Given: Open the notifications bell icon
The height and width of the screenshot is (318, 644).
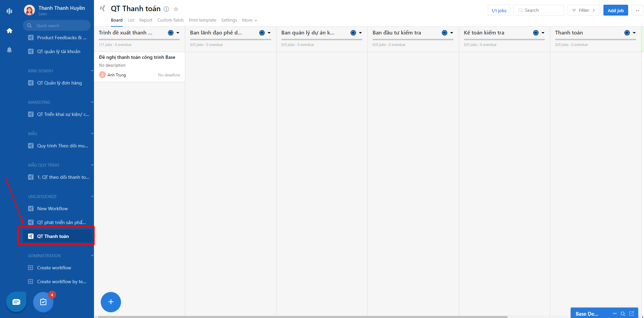Looking at the screenshot, I should [x=9, y=50].
